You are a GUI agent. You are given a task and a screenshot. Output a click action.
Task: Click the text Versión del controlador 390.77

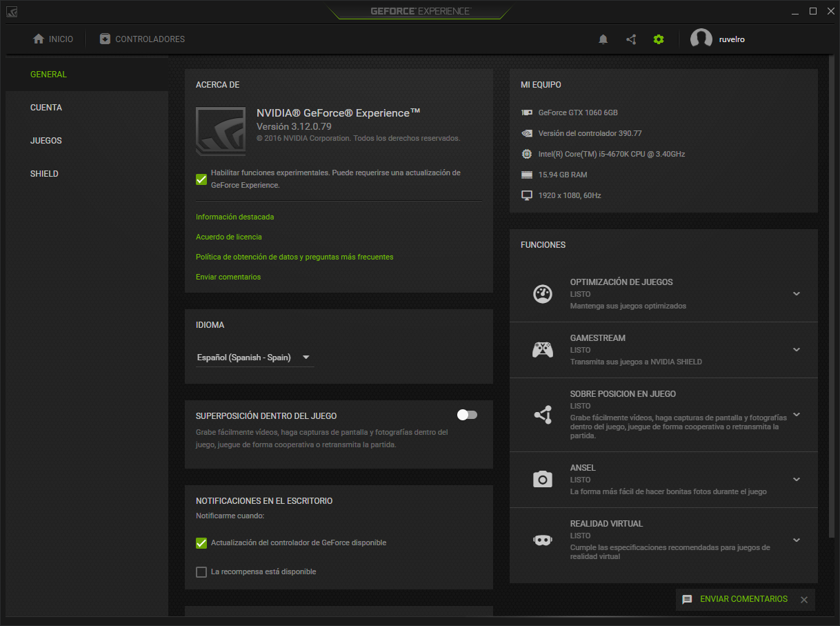[590, 133]
